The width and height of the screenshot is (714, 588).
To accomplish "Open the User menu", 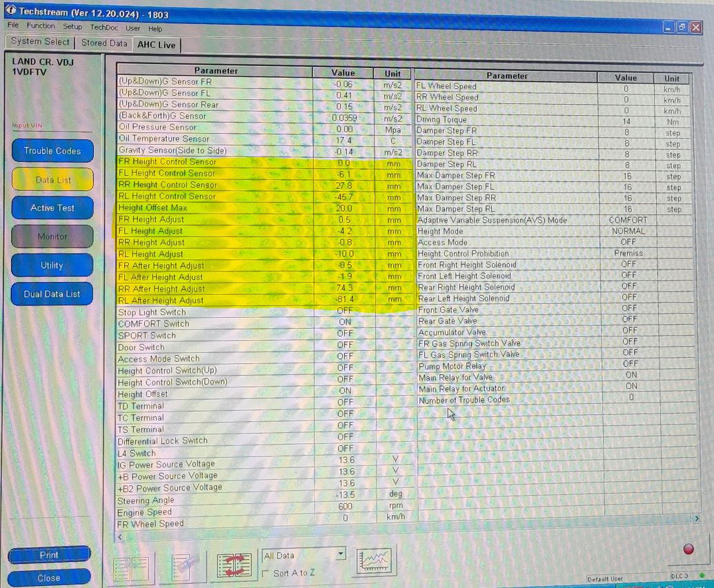I will 132,28.
